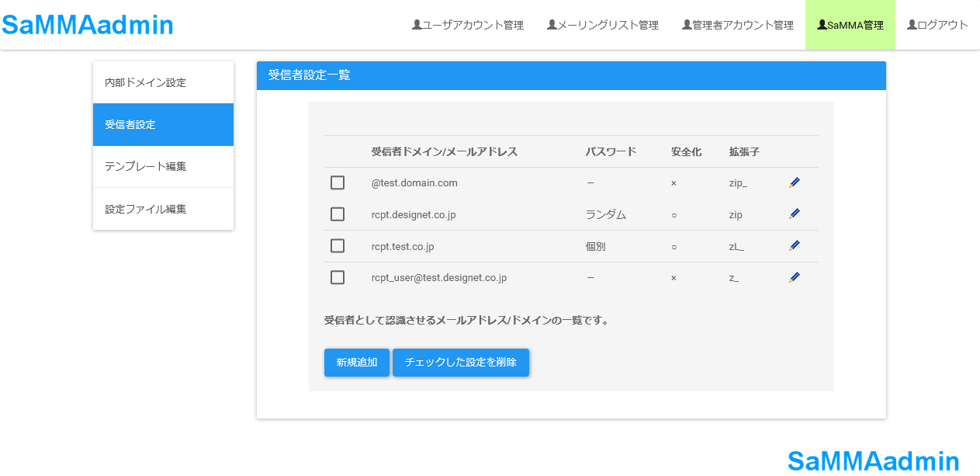
Task: Open the edit pencil for rcpt.test.co.jp
Action: 794,246
